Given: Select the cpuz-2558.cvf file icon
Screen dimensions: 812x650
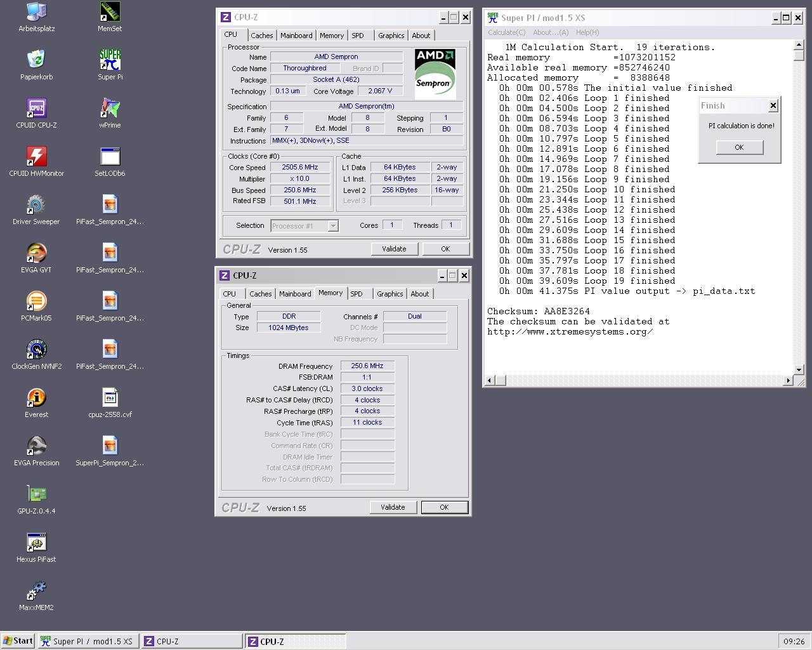Looking at the screenshot, I should pyautogui.click(x=110, y=403).
